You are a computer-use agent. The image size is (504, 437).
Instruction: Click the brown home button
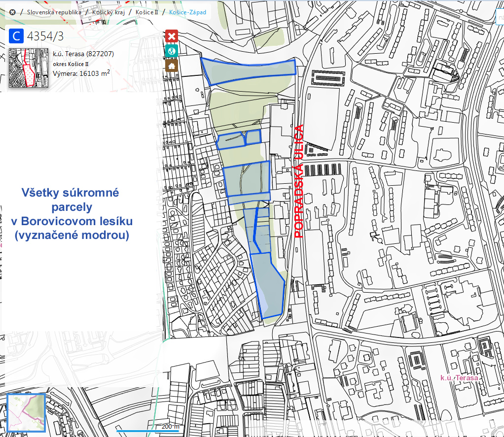coord(171,65)
